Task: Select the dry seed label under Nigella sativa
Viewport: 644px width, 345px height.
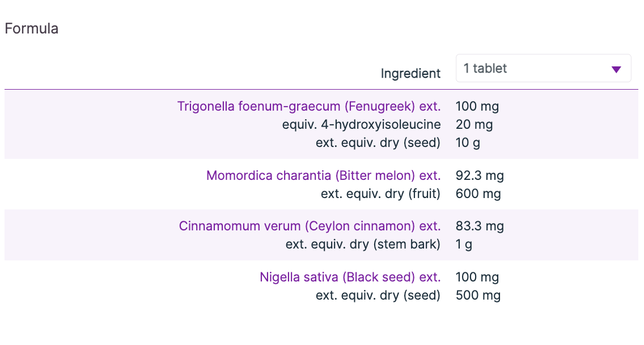Action: (378, 295)
